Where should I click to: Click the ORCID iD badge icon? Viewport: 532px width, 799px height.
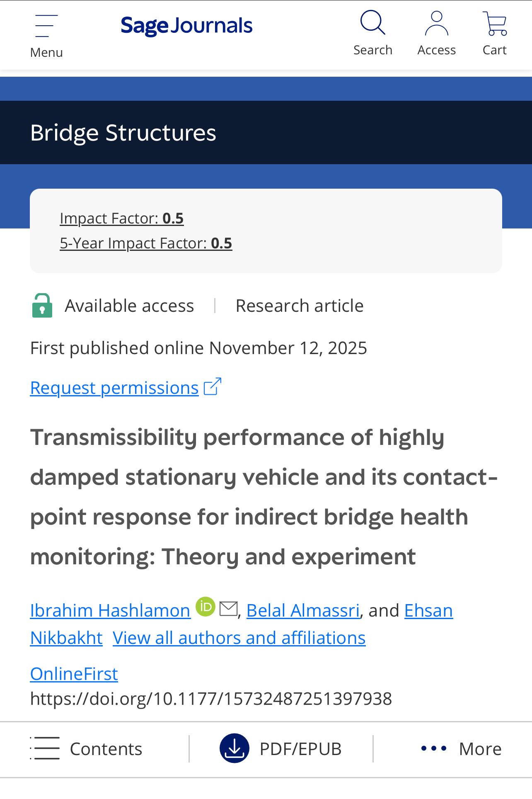[x=206, y=607]
